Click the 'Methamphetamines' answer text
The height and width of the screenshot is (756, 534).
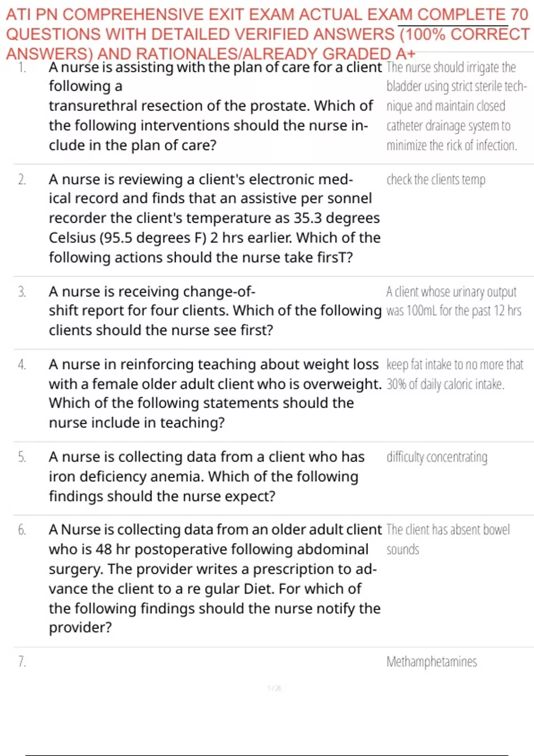click(431, 662)
